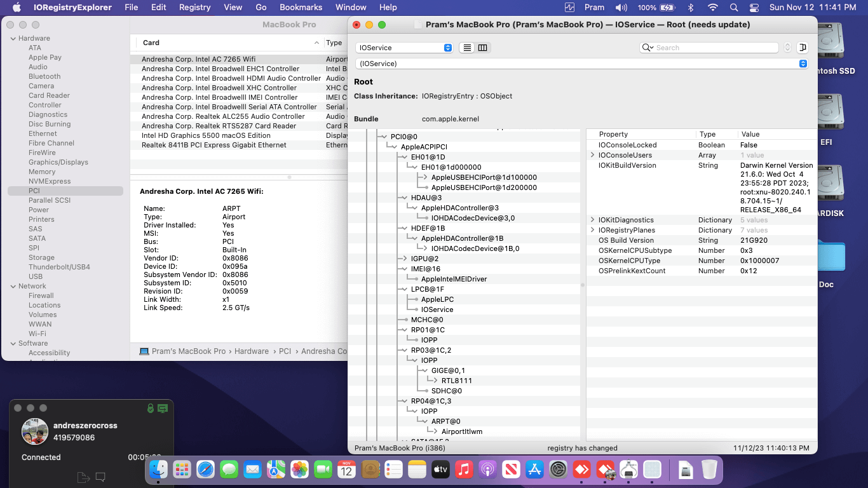Select MCHC@0 in the registry tree
This screenshot has width=868, height=488.
click(x=427, y=320)
